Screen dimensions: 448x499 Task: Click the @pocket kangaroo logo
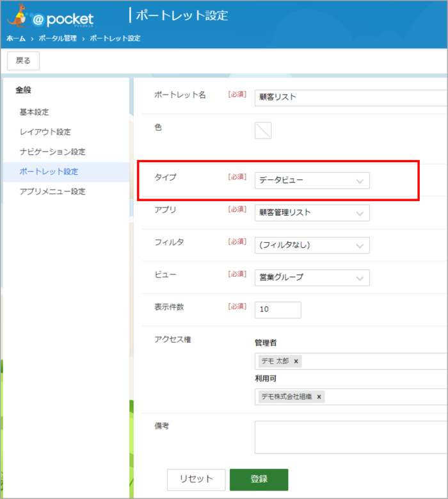point(50,16)
